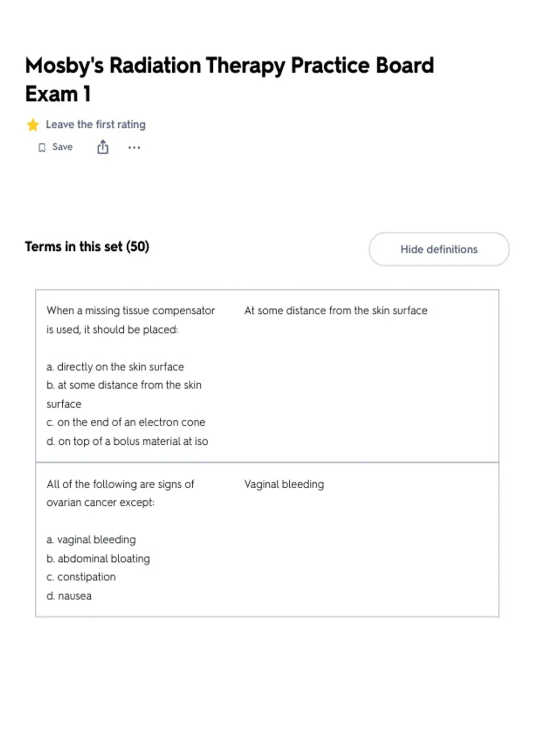This screenshot has height=756, width=534.
Task: Select the ovarian cancer signs question text
Action: (x=120, y=493)
